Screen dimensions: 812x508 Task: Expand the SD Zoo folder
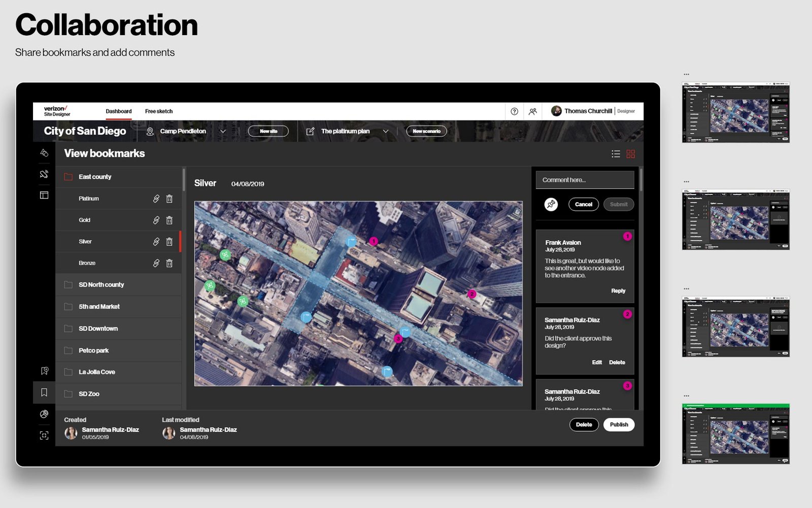tap(118, 394)
